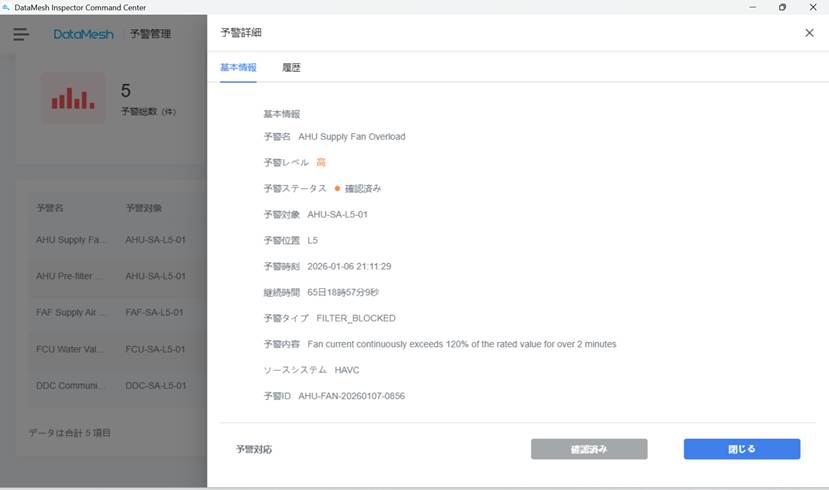This screenshot has width=829, height=490.
Task: Click the orange status dot beside 確認済み
Action: click(337, 188)
